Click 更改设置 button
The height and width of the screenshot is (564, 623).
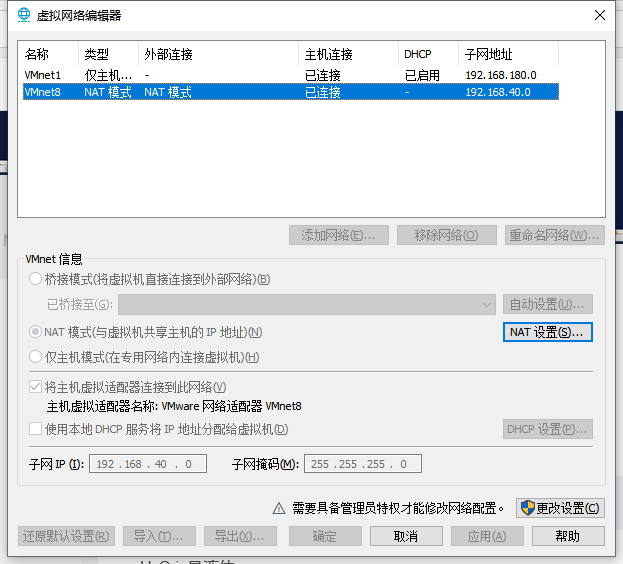click(x=560, y=508)
